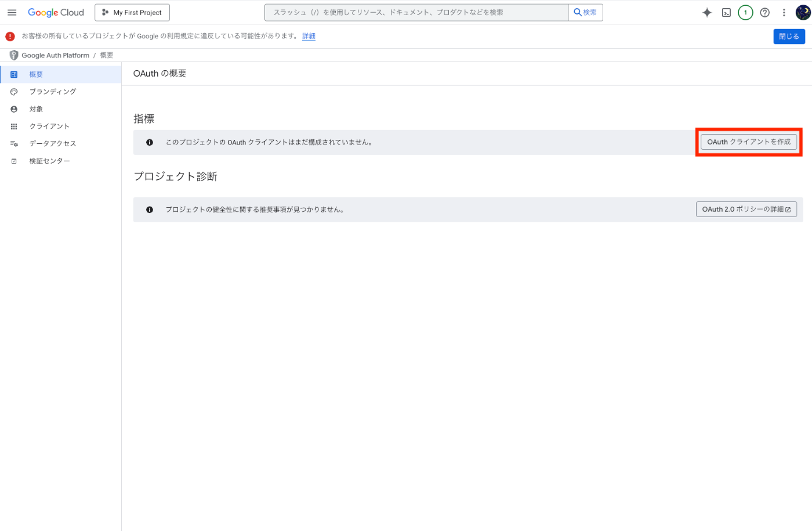
Task: Open Gemini sparkle assistant icon
Action: pyautogui.click(x=707, y=12)
